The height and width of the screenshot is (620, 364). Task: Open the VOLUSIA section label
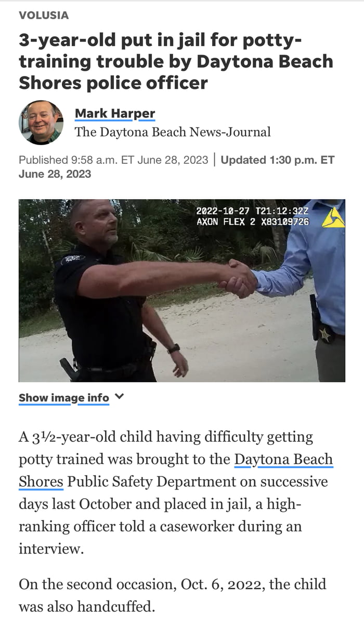pyautogui.click(x=44, y=16)
